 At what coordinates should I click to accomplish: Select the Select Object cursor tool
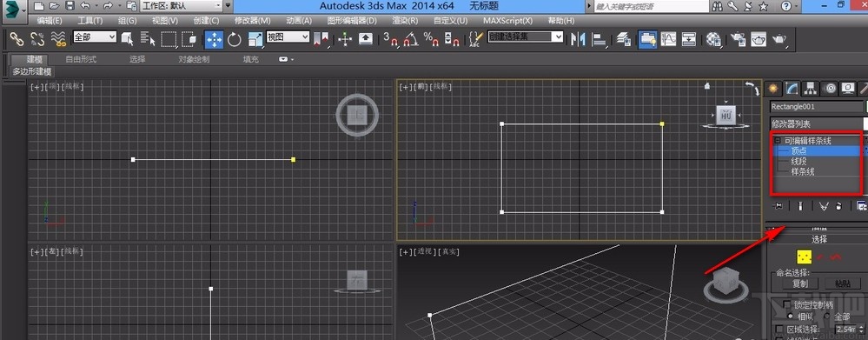pos(128,39)
